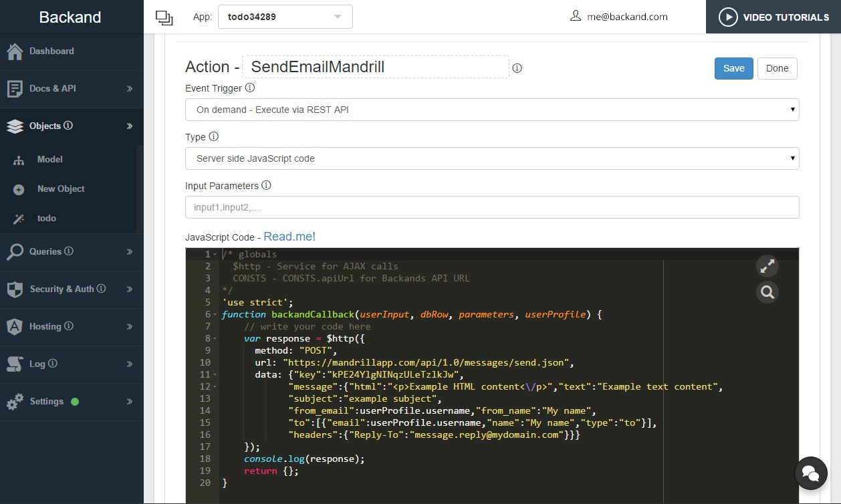Expand code editor to full screen
Viewport: 841px width, 504px height.
tap(767, 266)
